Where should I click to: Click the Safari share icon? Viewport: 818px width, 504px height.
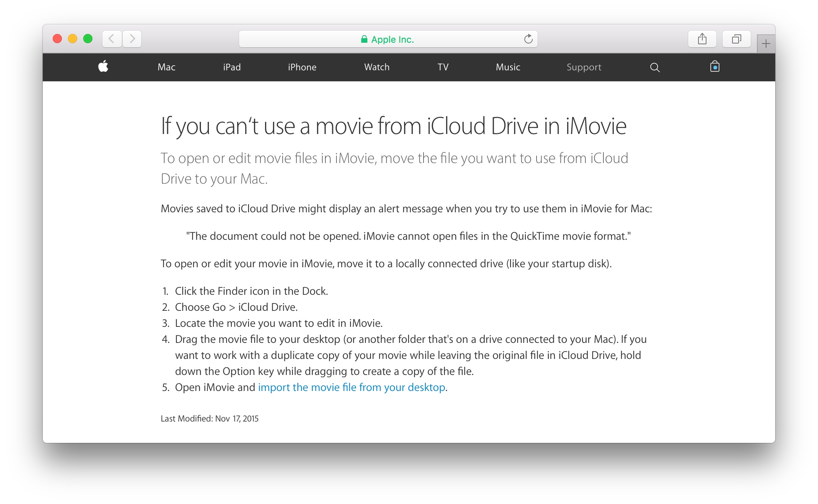[x=702, y=39]
